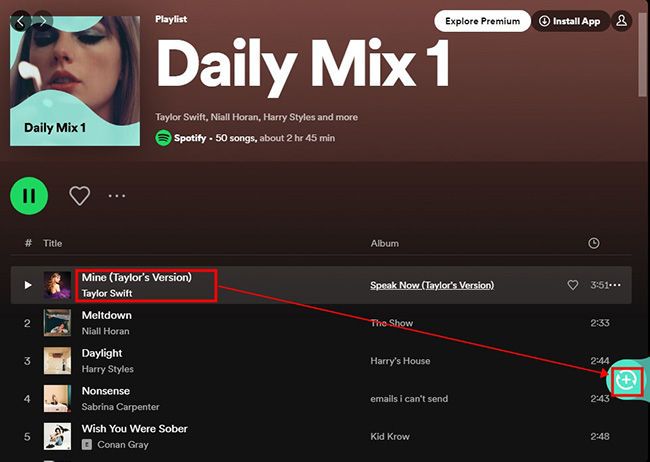Click the duration clock column icon

click(594, 243)
